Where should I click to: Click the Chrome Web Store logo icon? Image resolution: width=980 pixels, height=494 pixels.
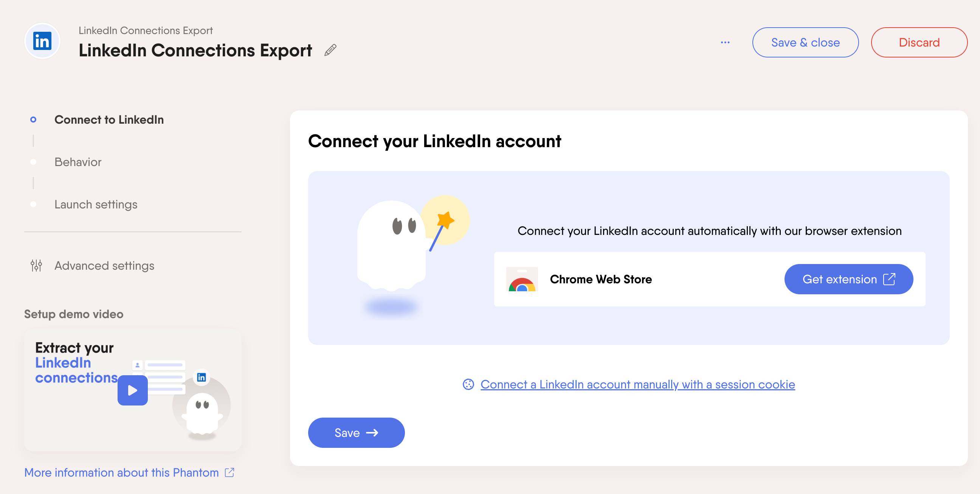tap(522, 279)
